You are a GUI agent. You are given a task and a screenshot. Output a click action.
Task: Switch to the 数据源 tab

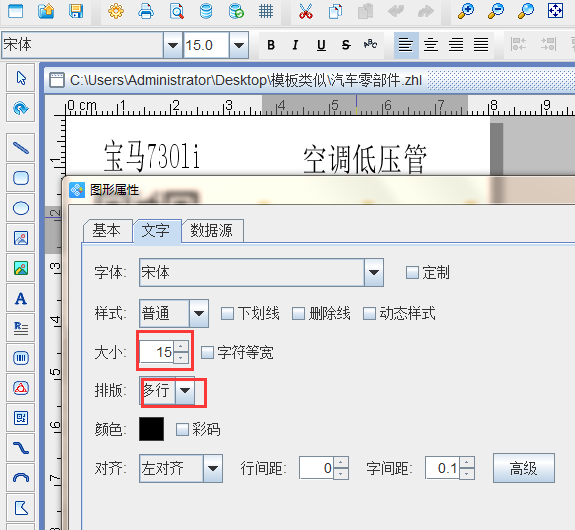point(212,231)
